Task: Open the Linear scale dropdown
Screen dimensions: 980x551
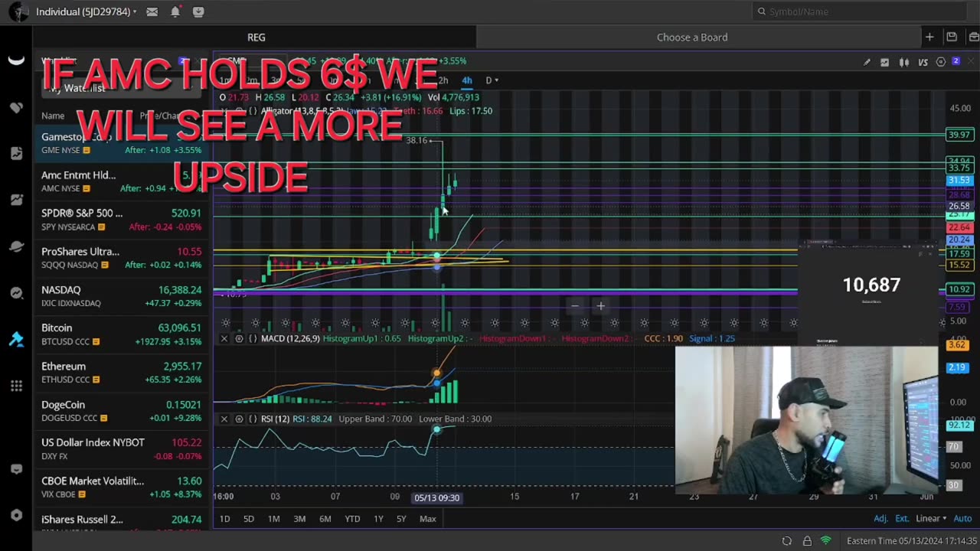Action: [x=931, y=519]
